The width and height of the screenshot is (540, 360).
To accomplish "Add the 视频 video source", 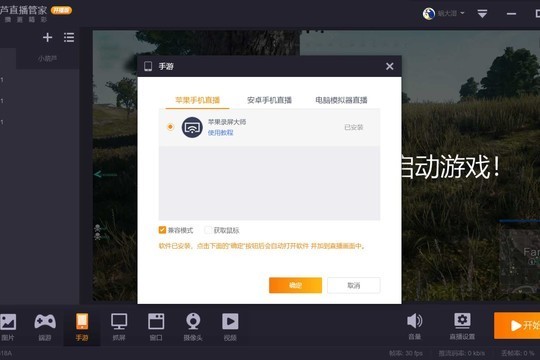I will pyautogui.click(x=230, y=327).
